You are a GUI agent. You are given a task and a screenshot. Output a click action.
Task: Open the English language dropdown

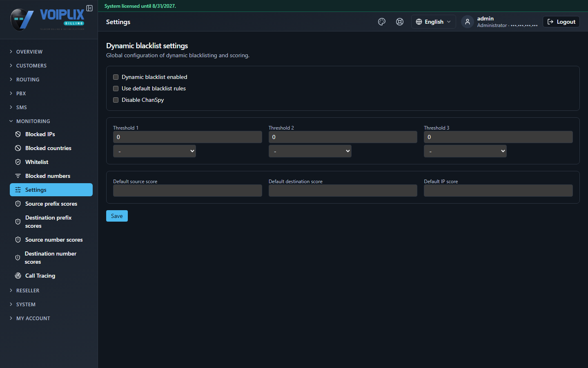point(433,22)
